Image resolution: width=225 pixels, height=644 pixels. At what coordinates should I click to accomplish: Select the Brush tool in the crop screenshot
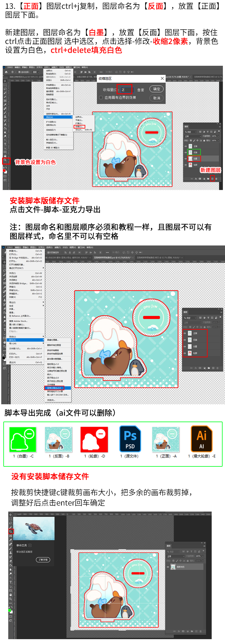(x=11, y=549)
